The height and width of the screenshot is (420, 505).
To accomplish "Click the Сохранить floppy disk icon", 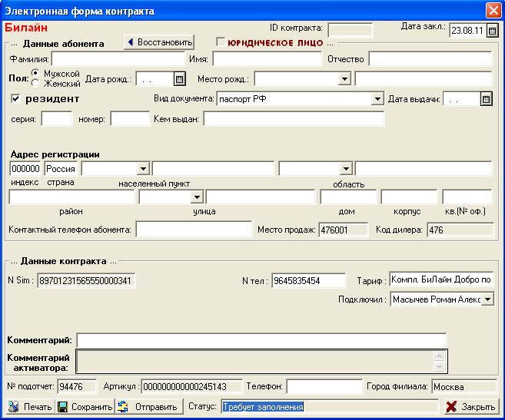I will 62,407.
